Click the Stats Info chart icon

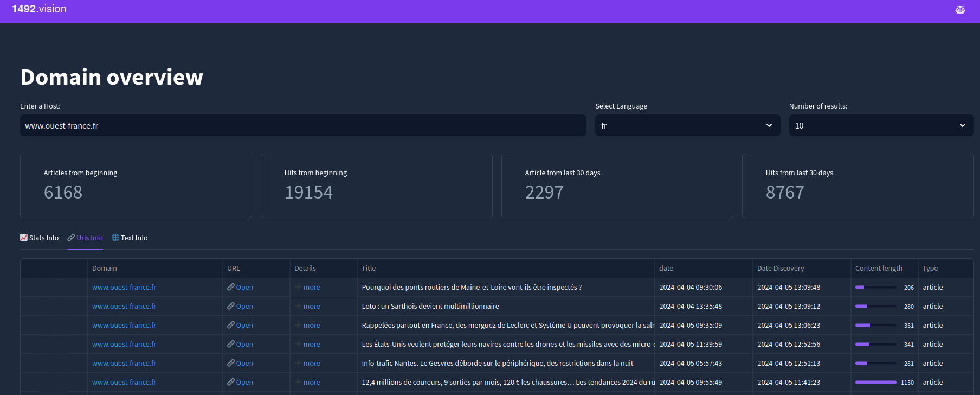pyautogui.click(x=24, y=238)
